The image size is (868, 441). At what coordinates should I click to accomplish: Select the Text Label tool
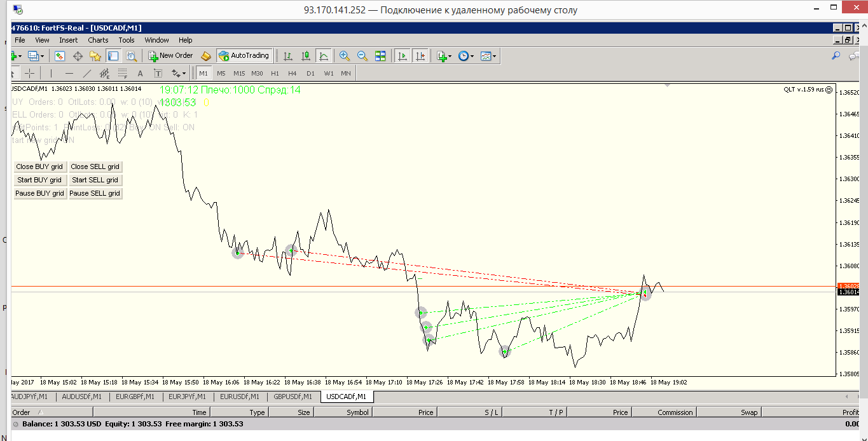[x=158, y=73]
